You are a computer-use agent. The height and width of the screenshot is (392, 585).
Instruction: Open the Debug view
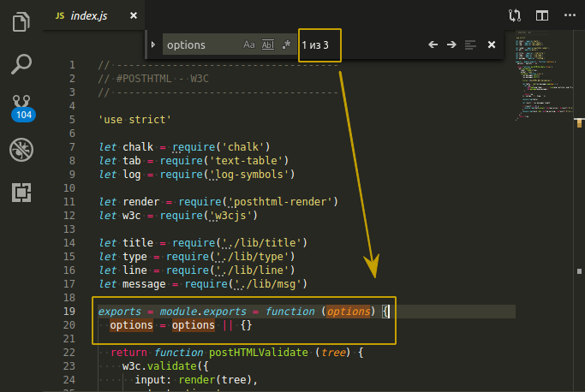pyautogui.click(x=21, y=150)
